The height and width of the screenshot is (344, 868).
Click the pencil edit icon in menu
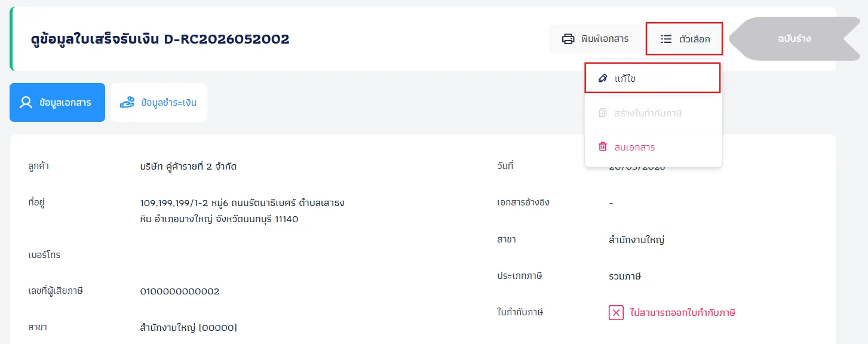(603, 78)
